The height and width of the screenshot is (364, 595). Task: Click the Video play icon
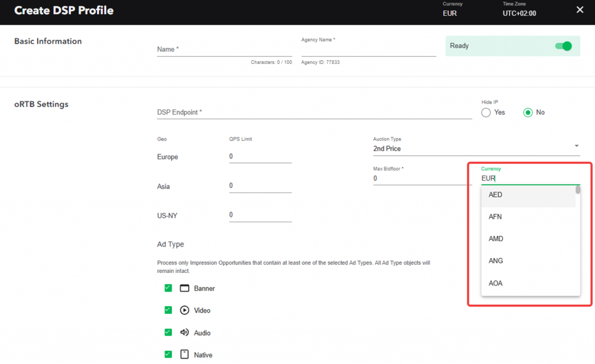tap(184, 311)
